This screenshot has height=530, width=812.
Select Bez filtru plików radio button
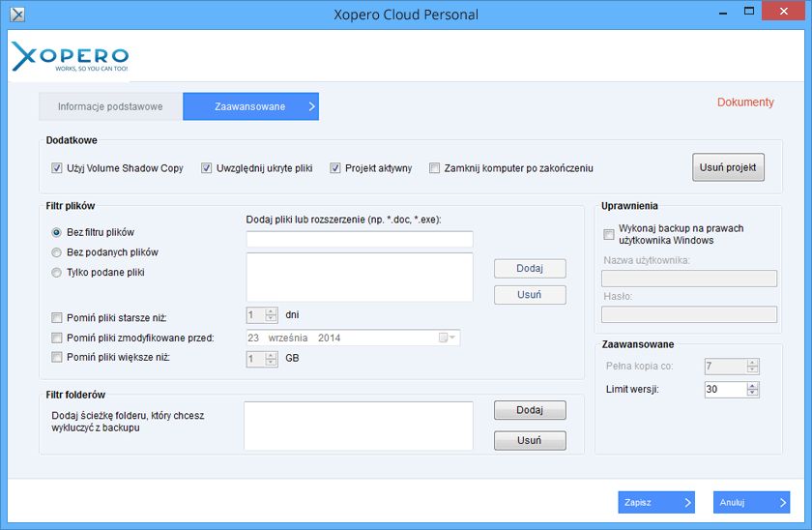(56, 233)
